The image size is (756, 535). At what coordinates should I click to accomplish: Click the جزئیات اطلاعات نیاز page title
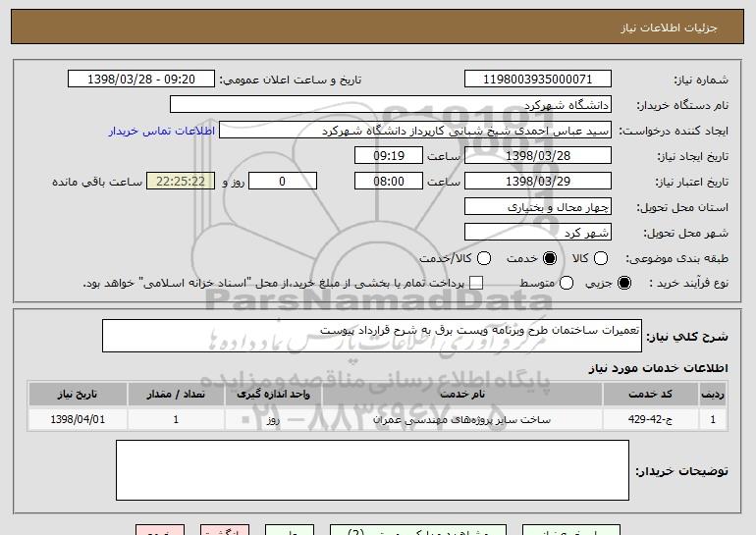pos(669,27)
